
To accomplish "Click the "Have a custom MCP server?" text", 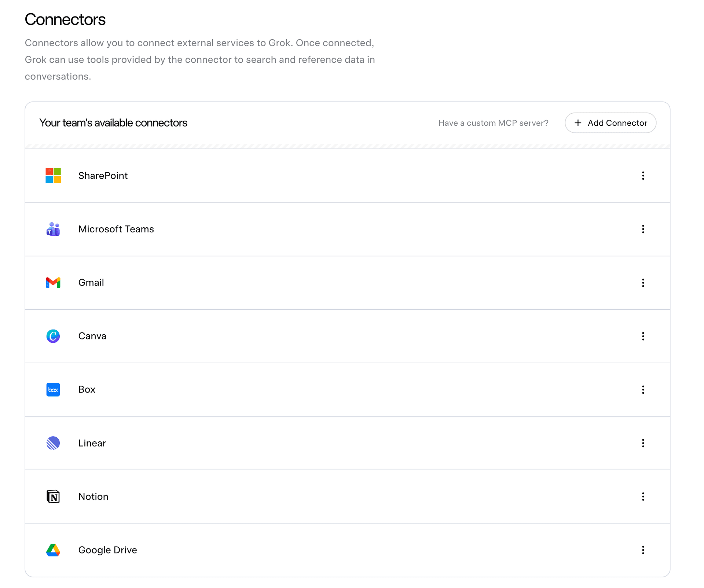I will 494,123.
